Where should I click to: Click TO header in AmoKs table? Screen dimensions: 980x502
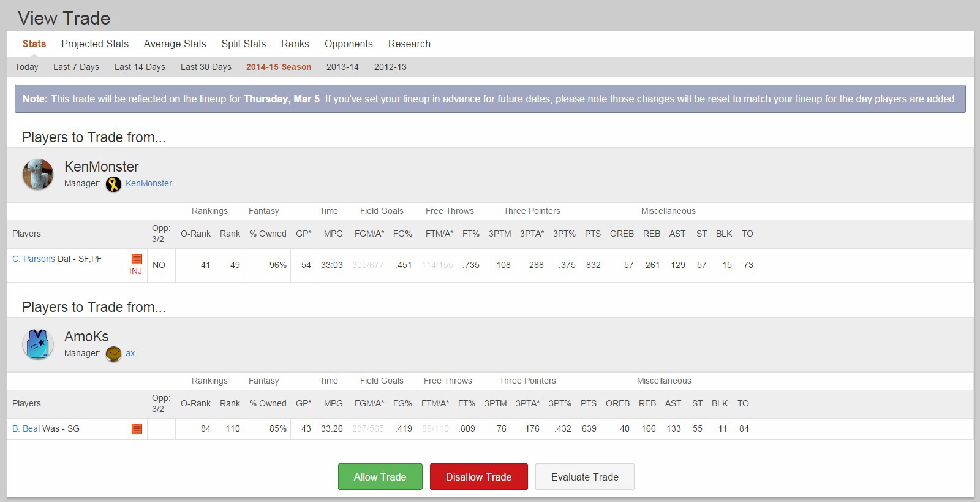743,403
